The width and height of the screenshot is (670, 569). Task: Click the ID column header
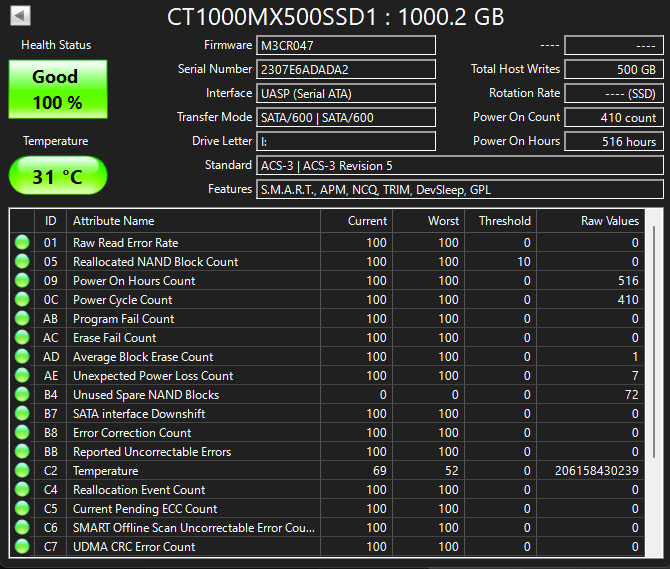50,221
